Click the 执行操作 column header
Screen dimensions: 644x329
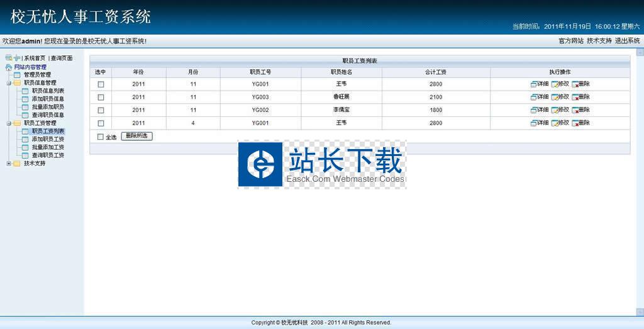[560, 72]
